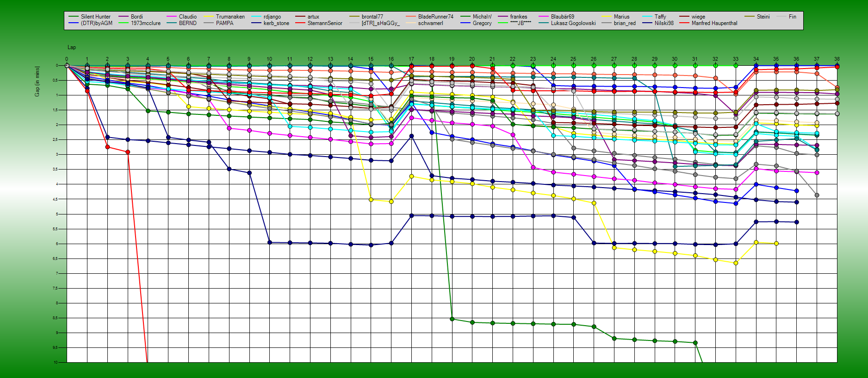Select dark blue data point at lap 36 near gap 5,25

pyautogui.click(x=796, y=222)
